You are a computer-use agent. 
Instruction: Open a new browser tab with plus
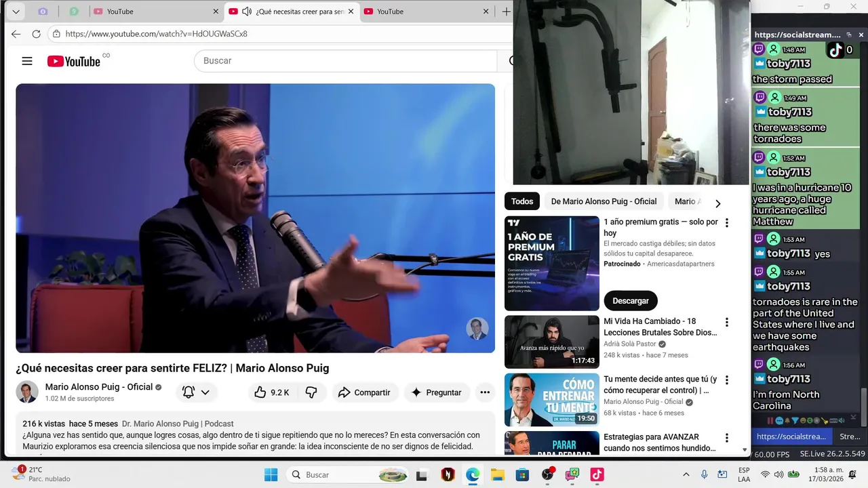pos(506,12)
